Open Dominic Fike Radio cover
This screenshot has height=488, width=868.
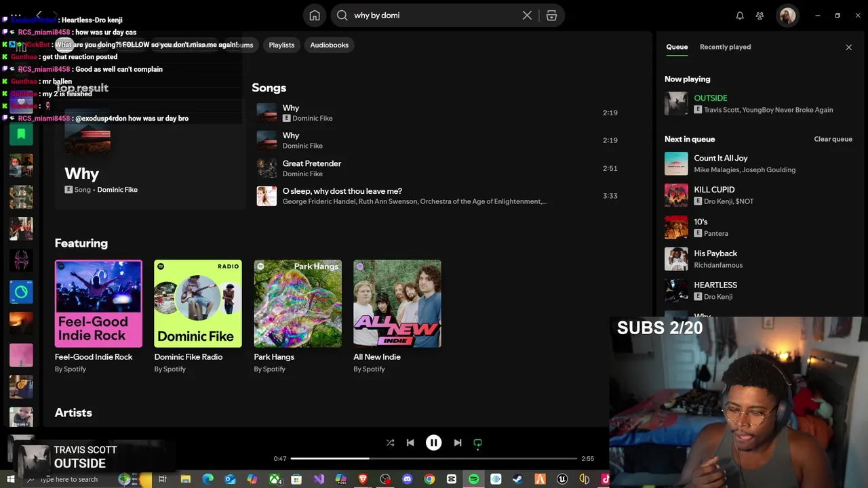198,304
